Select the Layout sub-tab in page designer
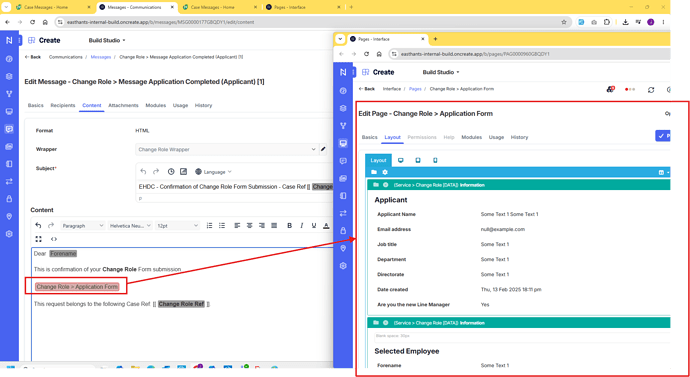The height and width of the screenshot is (377, 690). [378, 161]
